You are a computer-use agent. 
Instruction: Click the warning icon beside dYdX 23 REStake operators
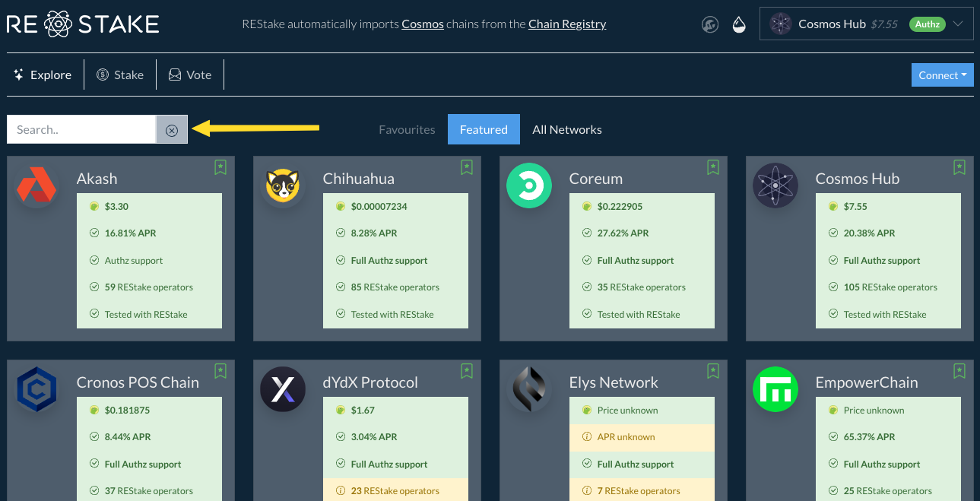point(341,491)
